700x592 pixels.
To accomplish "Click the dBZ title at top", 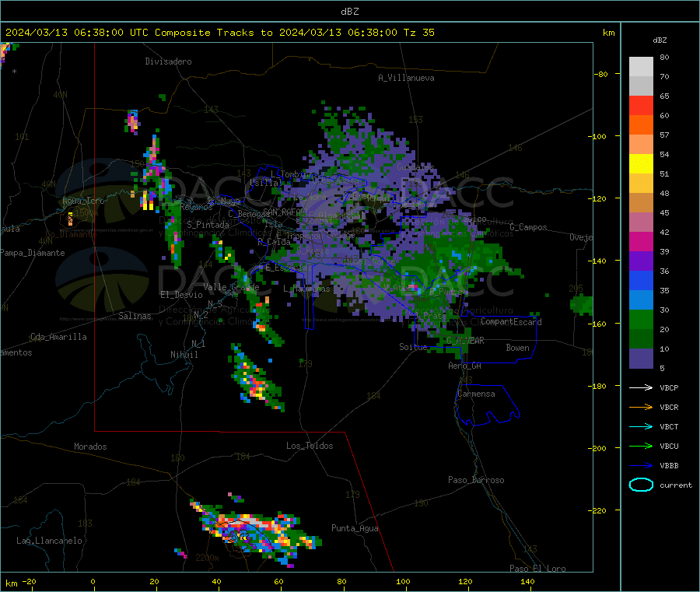I will 349,12.
